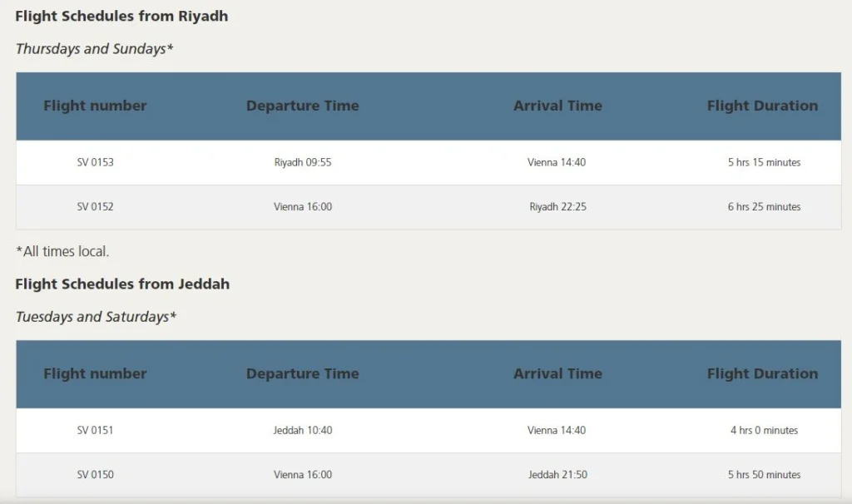Click the 'Jeddah 10:40' departure cell
Viewport: 852px width, 504px height.
pyautogui.click(x=303, y=430)
